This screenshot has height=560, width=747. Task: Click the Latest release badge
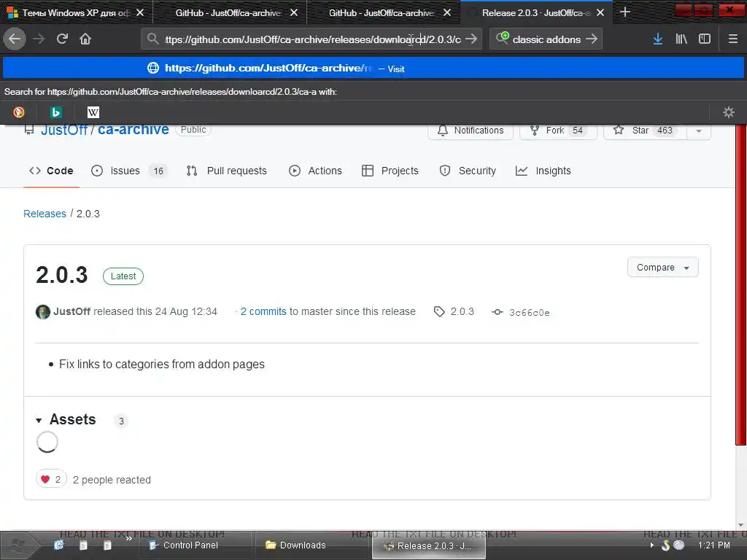pyautogui.click(x=123, y=276)
